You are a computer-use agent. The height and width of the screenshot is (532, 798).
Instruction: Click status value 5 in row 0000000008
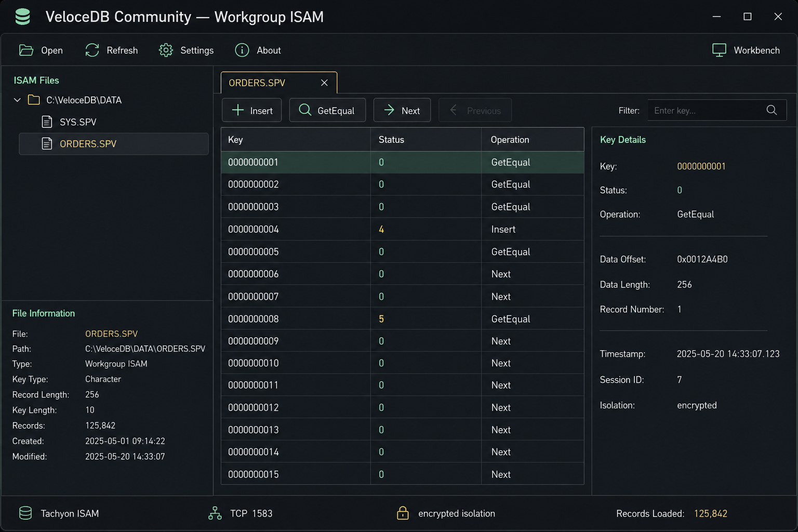point(381,318)
